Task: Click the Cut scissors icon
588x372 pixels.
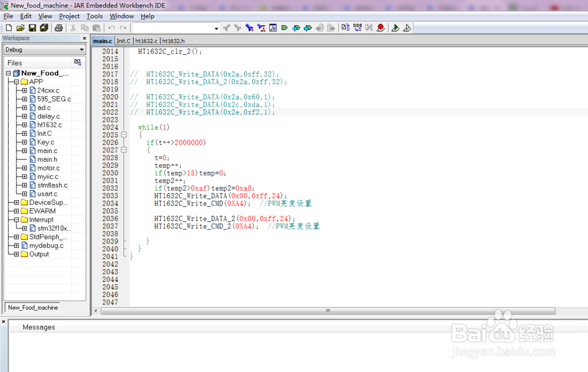Action: pos(73,28)
